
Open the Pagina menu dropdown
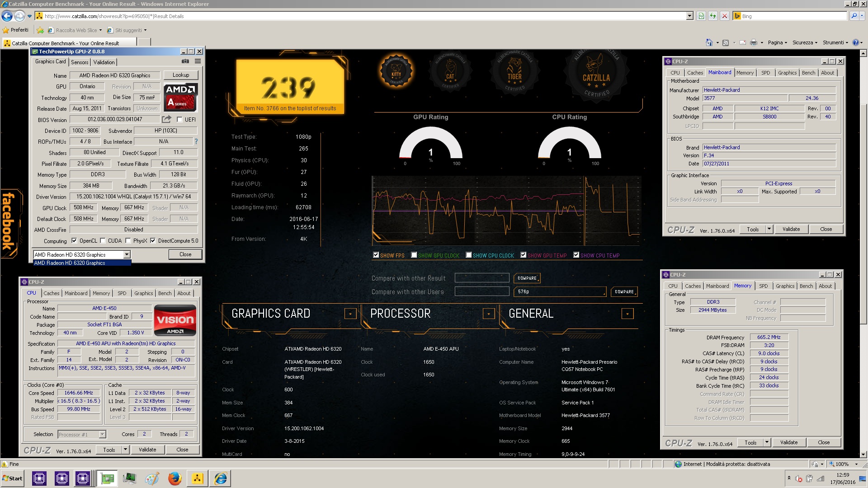point(778,42)
